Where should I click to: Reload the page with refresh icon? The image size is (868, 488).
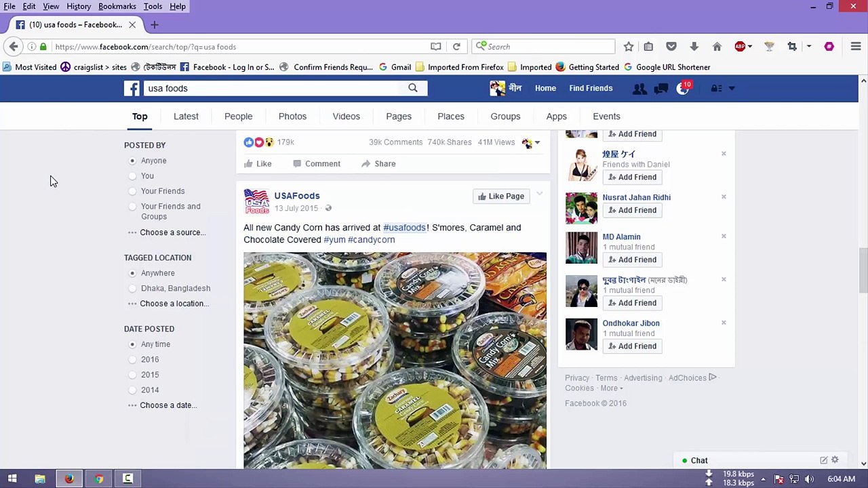(456, 47)
